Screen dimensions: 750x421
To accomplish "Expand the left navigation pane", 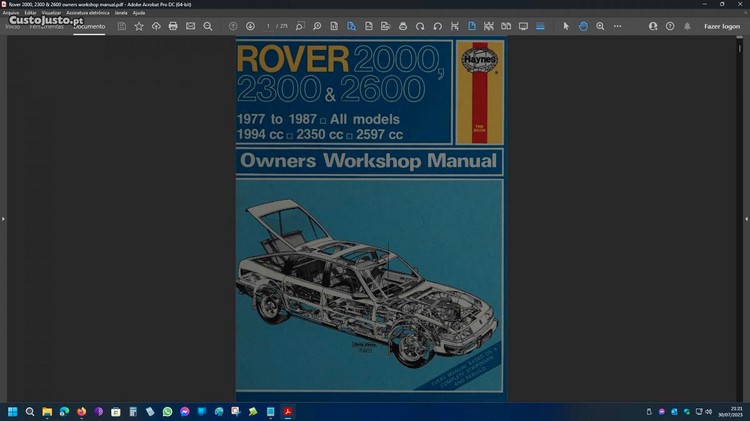I will click(3, 218).
